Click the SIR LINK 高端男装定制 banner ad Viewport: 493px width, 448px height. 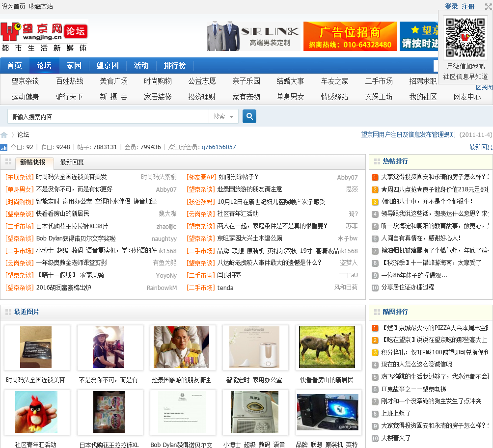(x=253, y=36)
